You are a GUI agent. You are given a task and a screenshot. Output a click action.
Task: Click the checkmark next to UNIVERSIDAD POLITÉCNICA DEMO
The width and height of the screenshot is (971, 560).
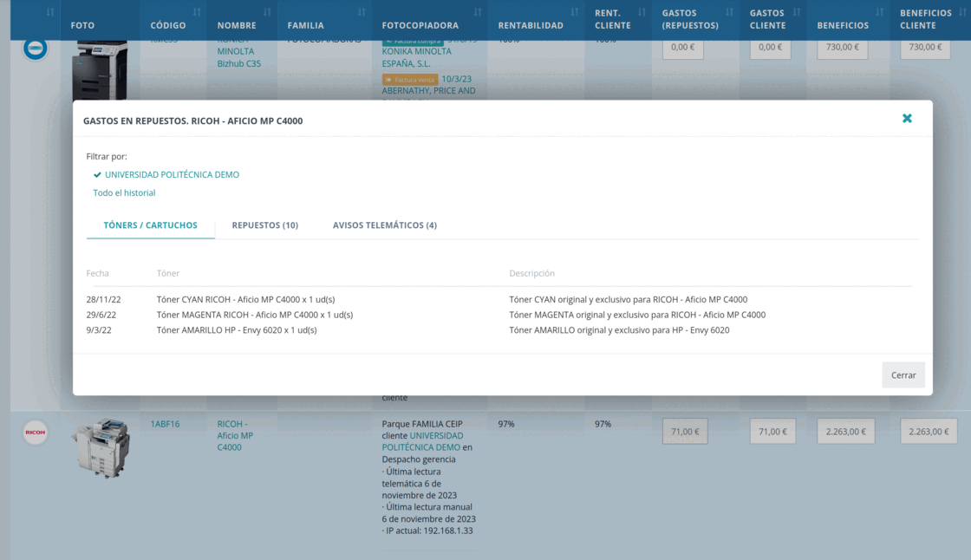[97, 175]
